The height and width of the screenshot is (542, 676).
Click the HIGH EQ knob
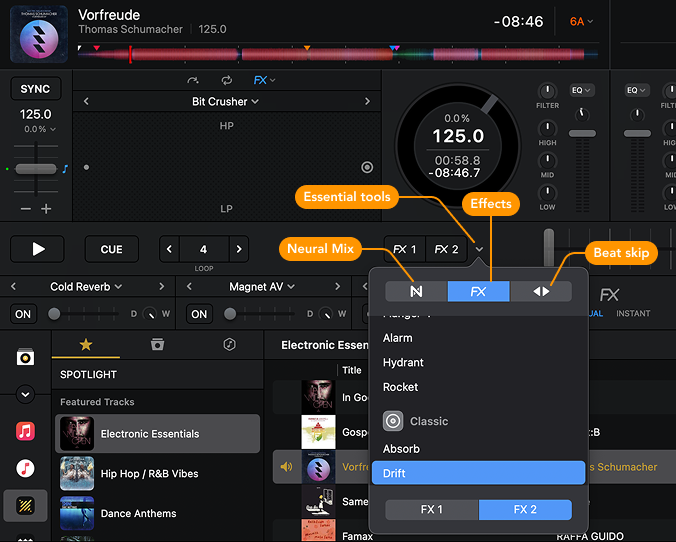point(548,128)
